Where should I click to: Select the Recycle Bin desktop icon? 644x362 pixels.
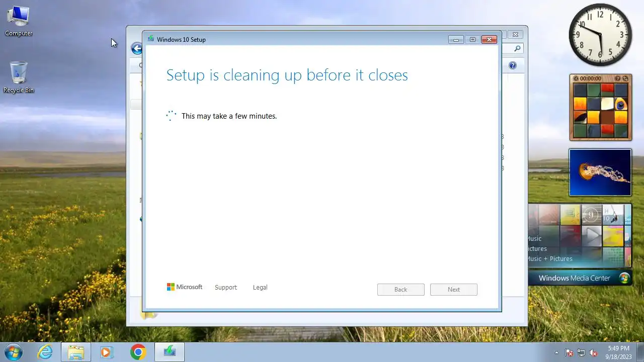pos(19,78)
